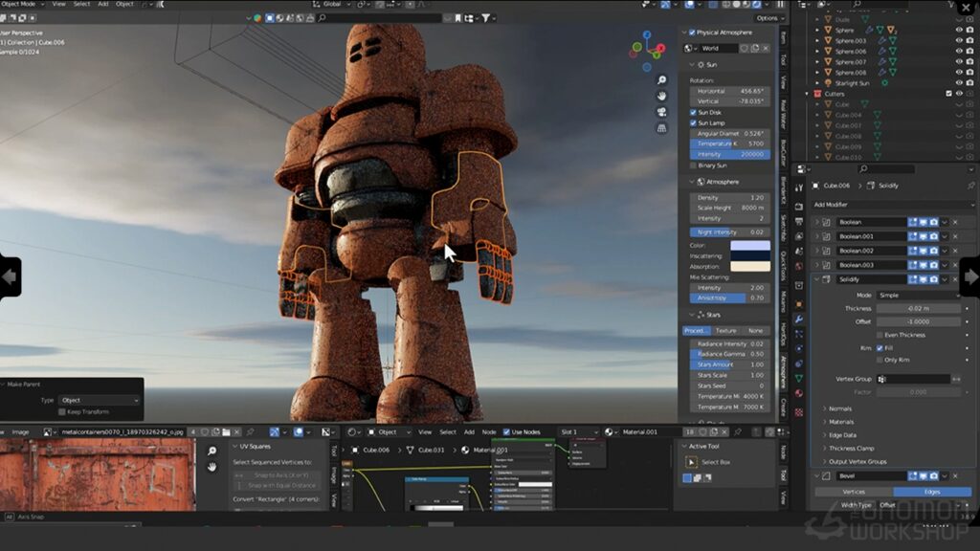Open the Physics properties tab icon
980x551 pixels.
pyautogui.click(x=799, y=348)
